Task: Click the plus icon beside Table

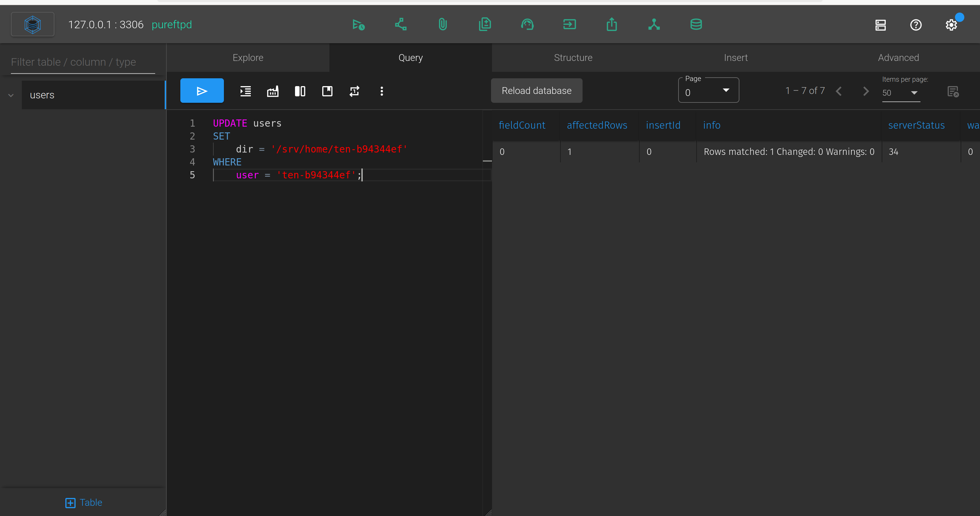Action: pyautogui.click(x=70, y=503)
